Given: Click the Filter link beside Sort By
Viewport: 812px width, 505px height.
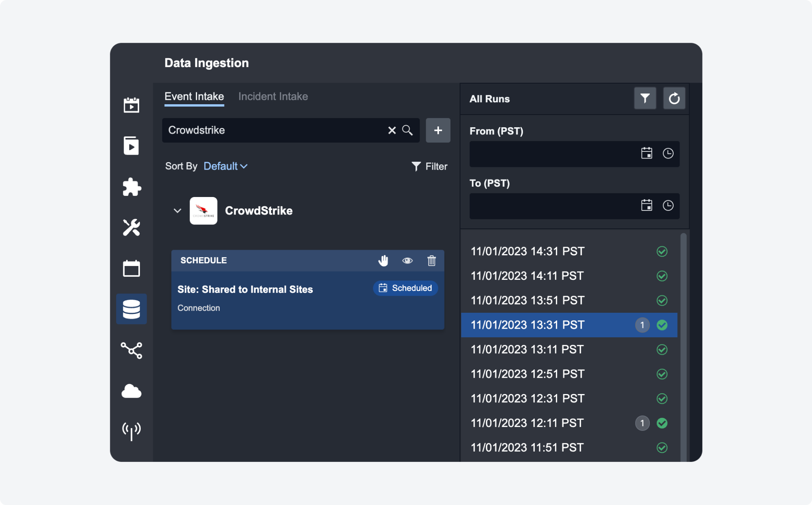Looking at the screenshot, I should pyautogui.click(x=429, y=166).
